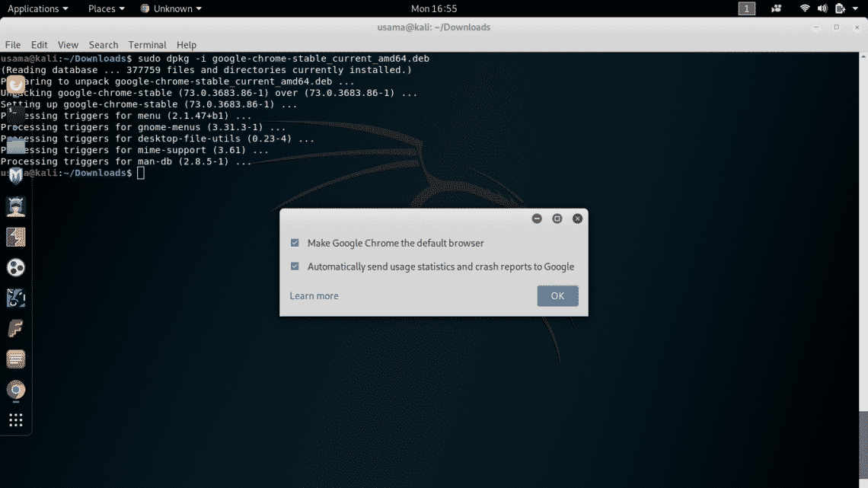Open the Terminal icon in the dock
Viewport: 868px width, 488px height.
tap(15, 115)
